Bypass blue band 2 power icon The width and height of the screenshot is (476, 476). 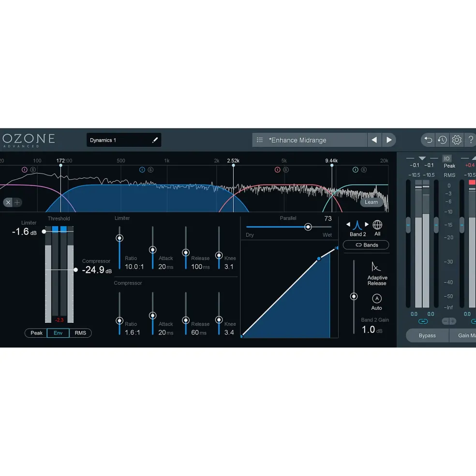pyautogui.click(x=142, y=170)
